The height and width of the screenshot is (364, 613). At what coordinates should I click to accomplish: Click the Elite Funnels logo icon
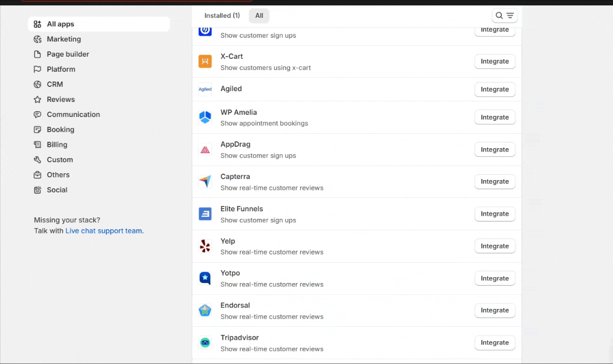pyautogui.click(x=205, y=214)
